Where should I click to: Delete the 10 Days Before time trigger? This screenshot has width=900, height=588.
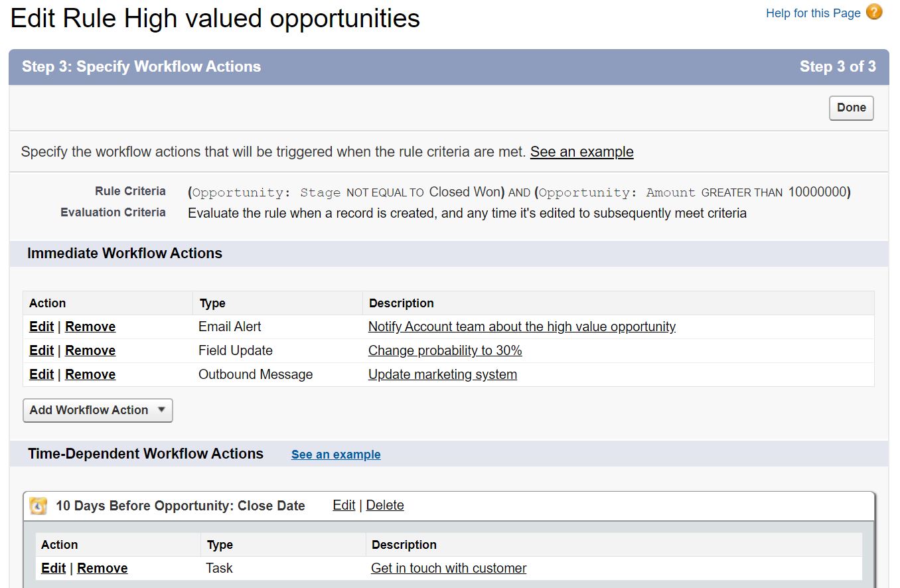tap(385, 505)
